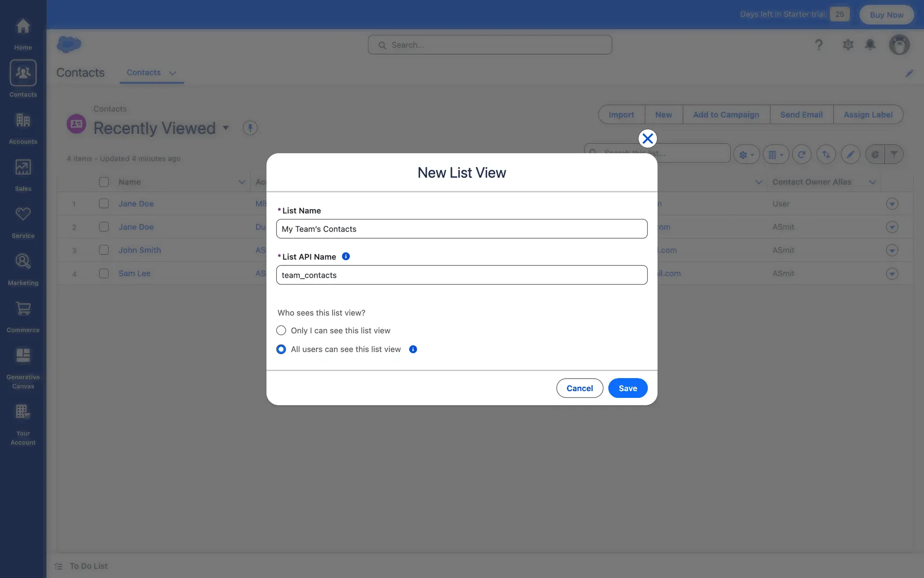This screenshot has width=924, height=578.
Task: Click the info icon beside List API Name
Action: pyautogui.click(x=346, y=257)
